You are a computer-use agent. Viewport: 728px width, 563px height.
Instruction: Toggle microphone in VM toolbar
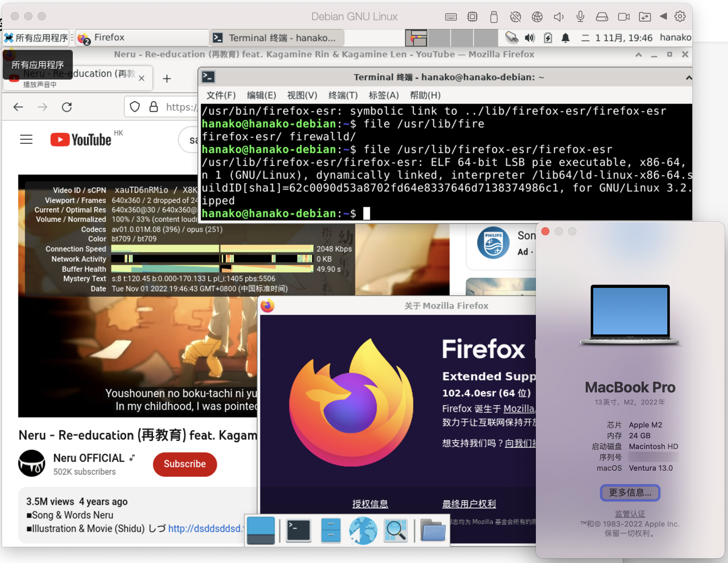tap(580, 17)
